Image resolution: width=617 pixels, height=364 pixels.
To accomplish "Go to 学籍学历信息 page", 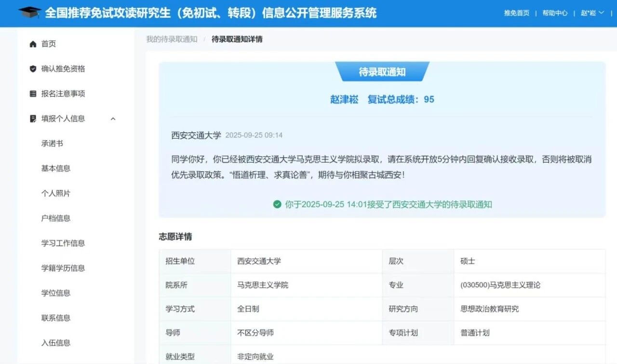I will 63,268.
